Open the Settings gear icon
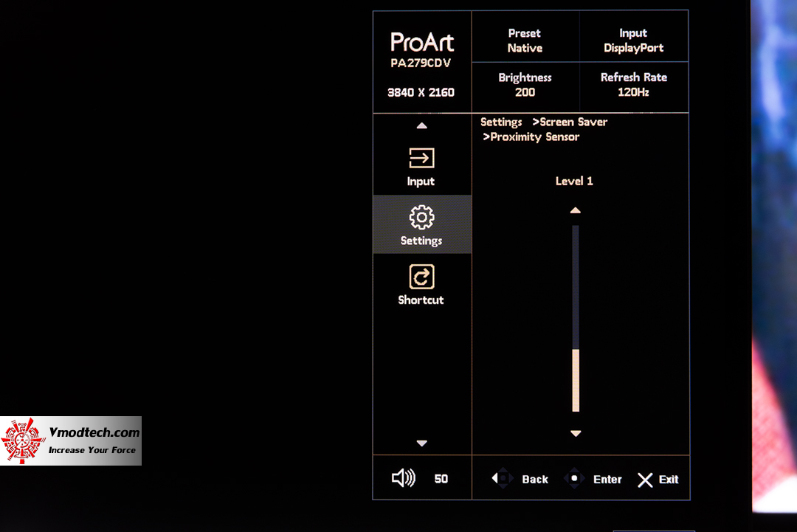Viewport: 797px width, 532px height. [x=422, y=218]
